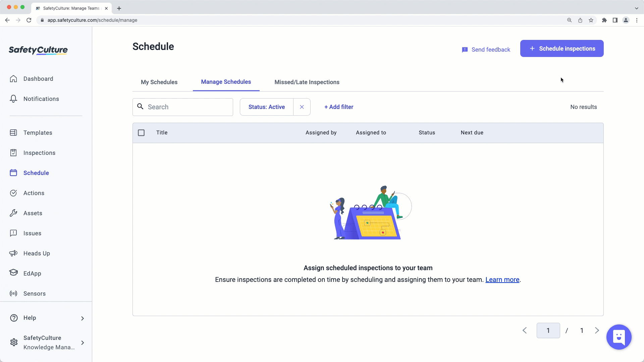Go to previous page arrow
This screenshot has height=362, width=644.
coord(525,330)
